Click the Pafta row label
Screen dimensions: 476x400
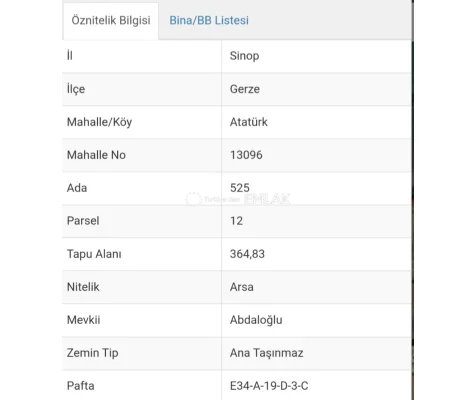[81, 386]
